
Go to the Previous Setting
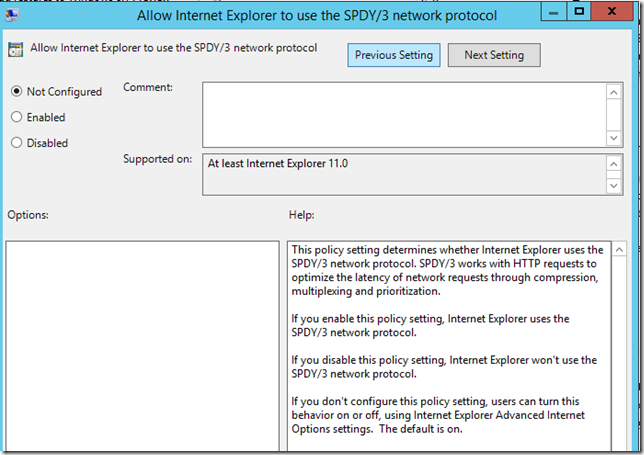click(x=394, y=55)
